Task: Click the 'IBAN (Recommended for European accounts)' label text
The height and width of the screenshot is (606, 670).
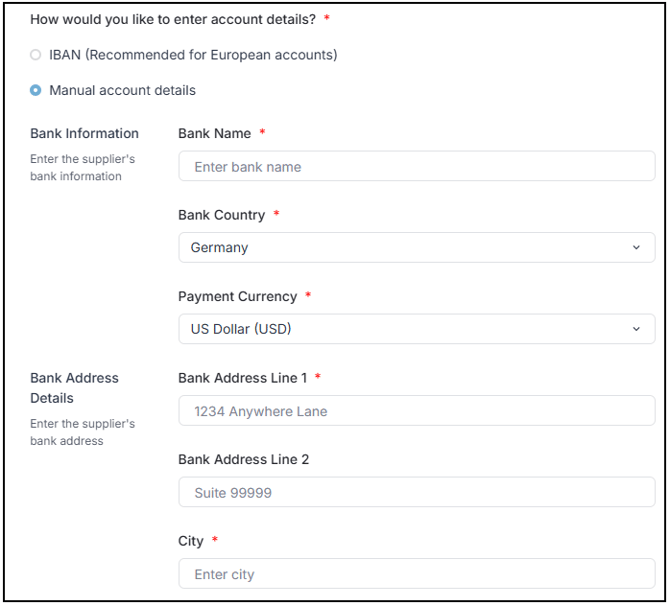Action: 193,55
